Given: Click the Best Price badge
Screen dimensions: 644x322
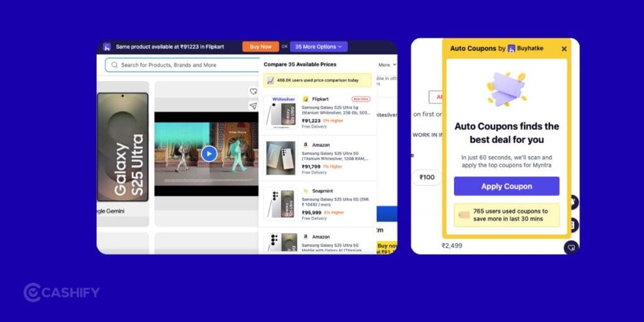Looking at the screenshot, I should 361,99.
